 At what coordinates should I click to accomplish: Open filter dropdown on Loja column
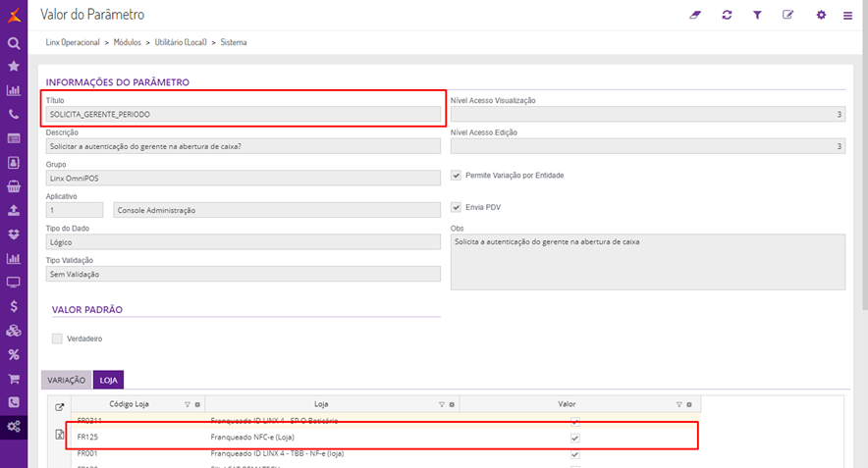click(x=443, y=404)
